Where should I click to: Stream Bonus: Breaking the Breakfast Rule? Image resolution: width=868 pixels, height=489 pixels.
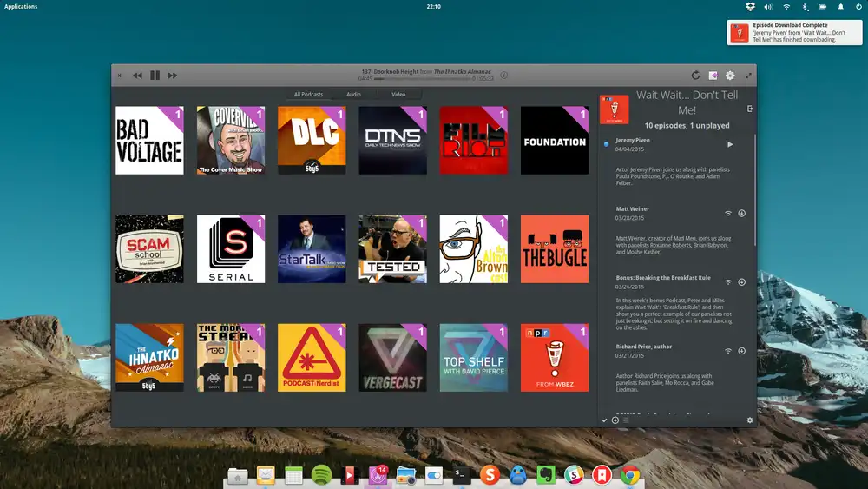[728, 282]
